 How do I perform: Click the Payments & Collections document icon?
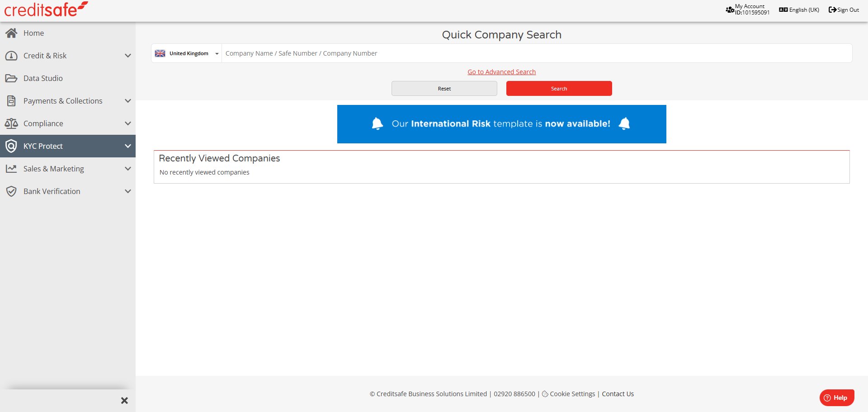point(11,100)
